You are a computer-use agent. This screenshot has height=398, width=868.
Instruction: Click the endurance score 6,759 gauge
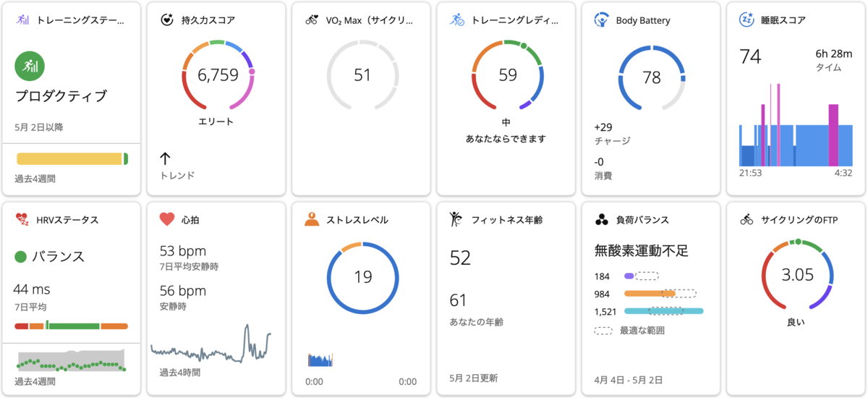[x=216, y=75]
